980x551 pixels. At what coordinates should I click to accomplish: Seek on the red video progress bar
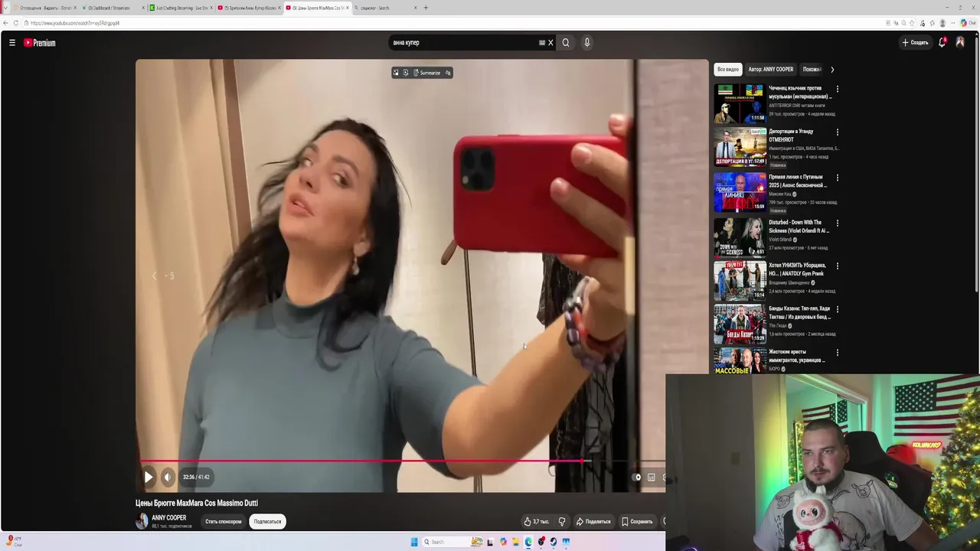(x=402, y=461)
